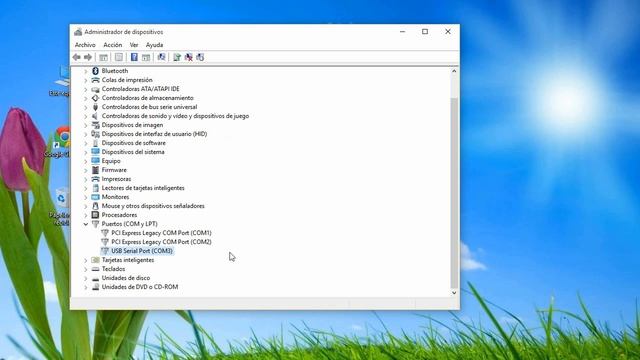This screenshot has width=640, height=360.
Task: Click the Properties toolbar icon
Action: 119,57
